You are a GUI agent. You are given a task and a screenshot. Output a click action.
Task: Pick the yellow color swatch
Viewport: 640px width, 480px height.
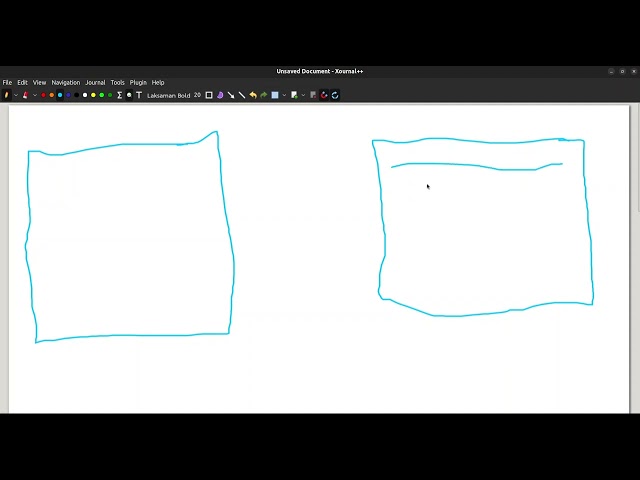point(93,95)
